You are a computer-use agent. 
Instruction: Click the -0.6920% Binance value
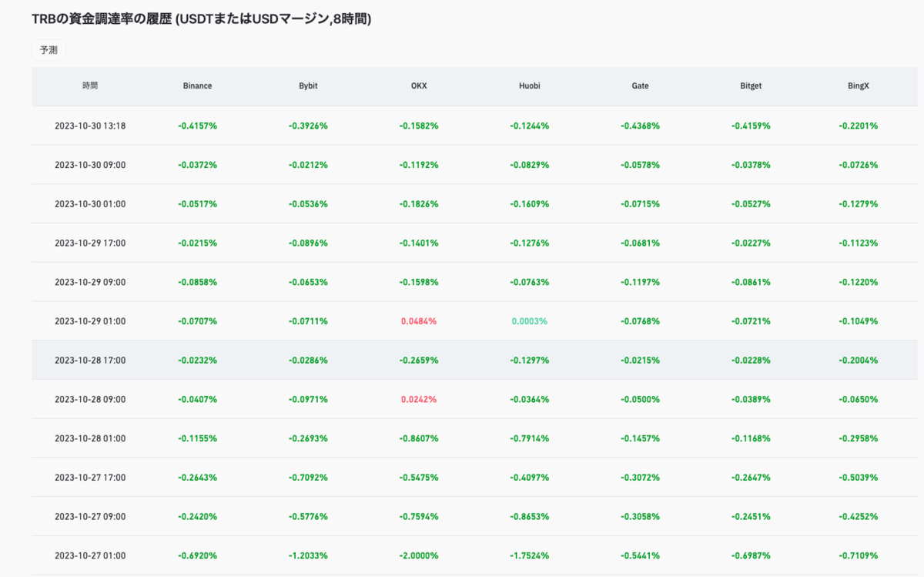tap(197, 555)
